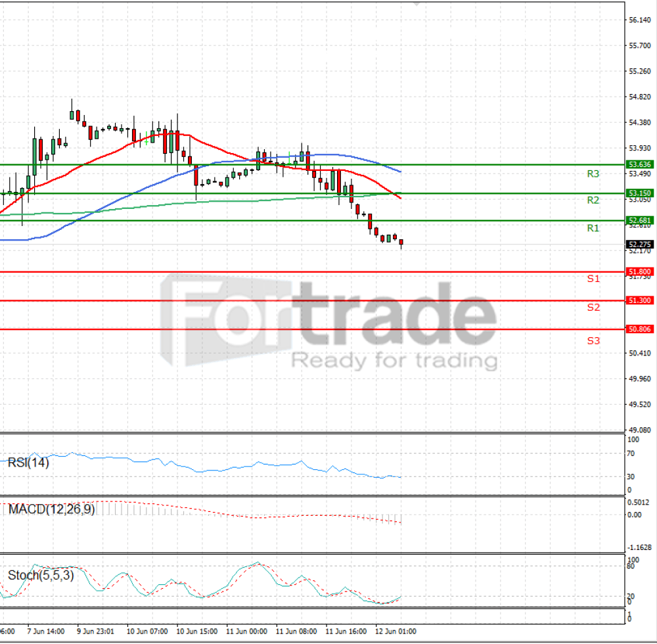Viewport: 657px width, 644px height.
Task: Select the 53.150 price tag
Action: 639,193
